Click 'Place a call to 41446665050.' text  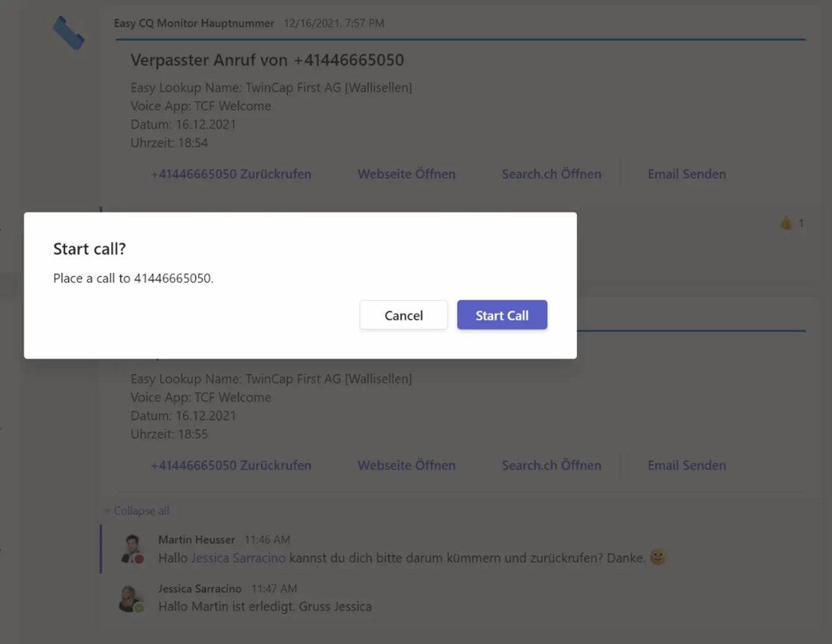pos(133,278)
